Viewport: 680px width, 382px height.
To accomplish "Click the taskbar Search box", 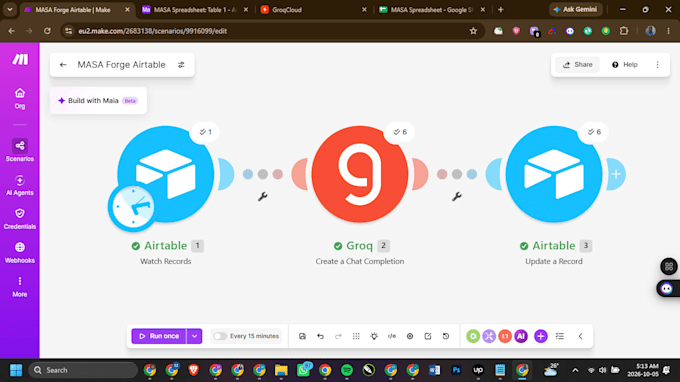I will coord(83,370).
